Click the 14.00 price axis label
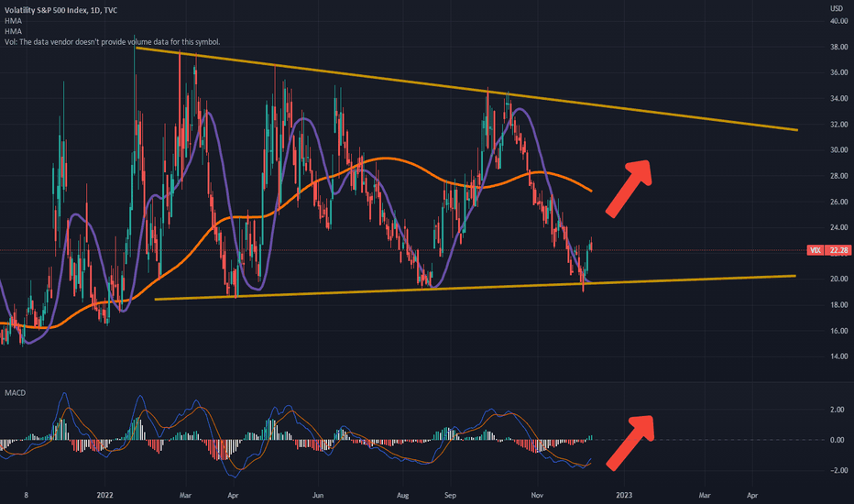 click(838, 356)
